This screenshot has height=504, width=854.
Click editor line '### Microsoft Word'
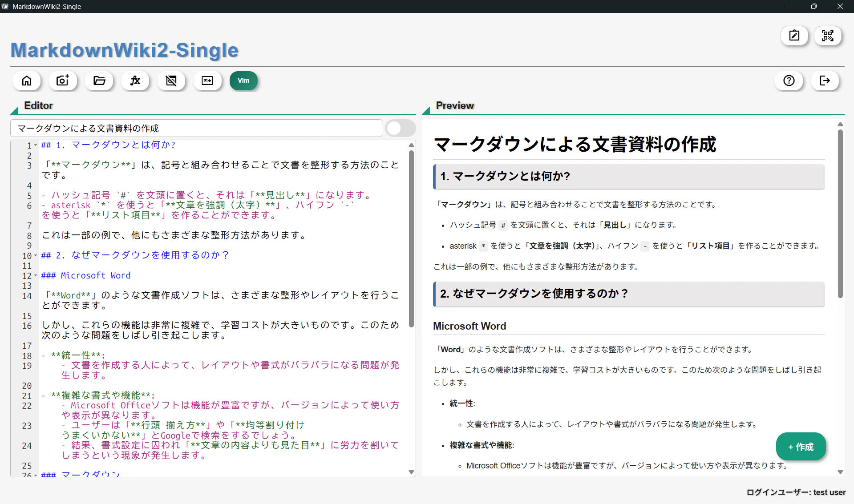[x=86, y=275]
